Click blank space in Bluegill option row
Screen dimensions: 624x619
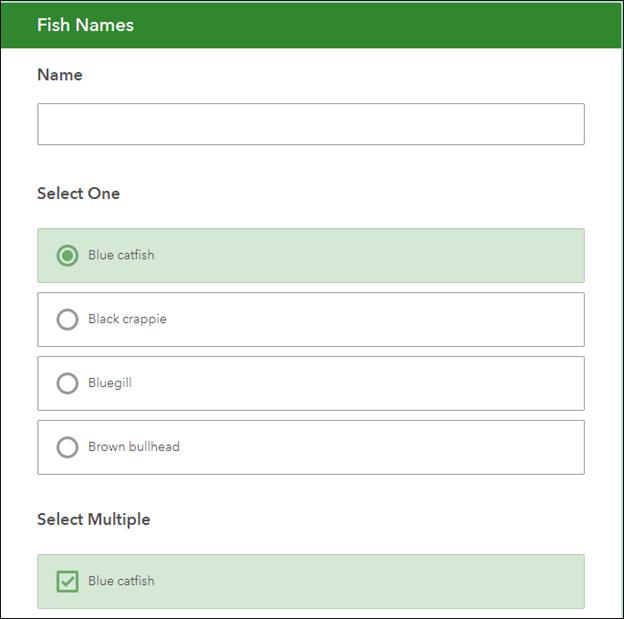(x=400, y=383)
